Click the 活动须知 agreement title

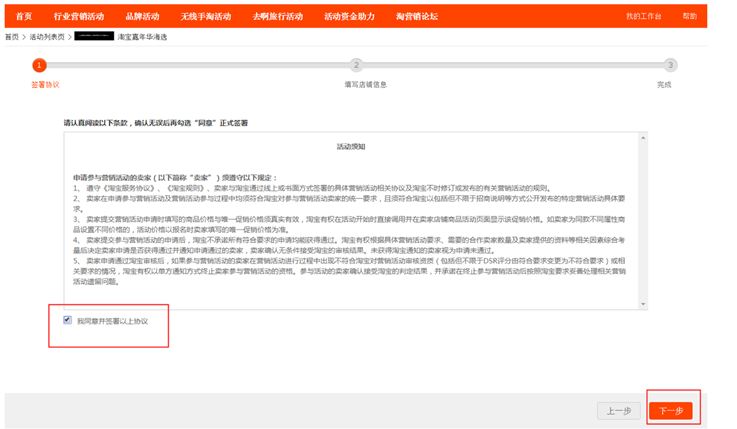351,147
